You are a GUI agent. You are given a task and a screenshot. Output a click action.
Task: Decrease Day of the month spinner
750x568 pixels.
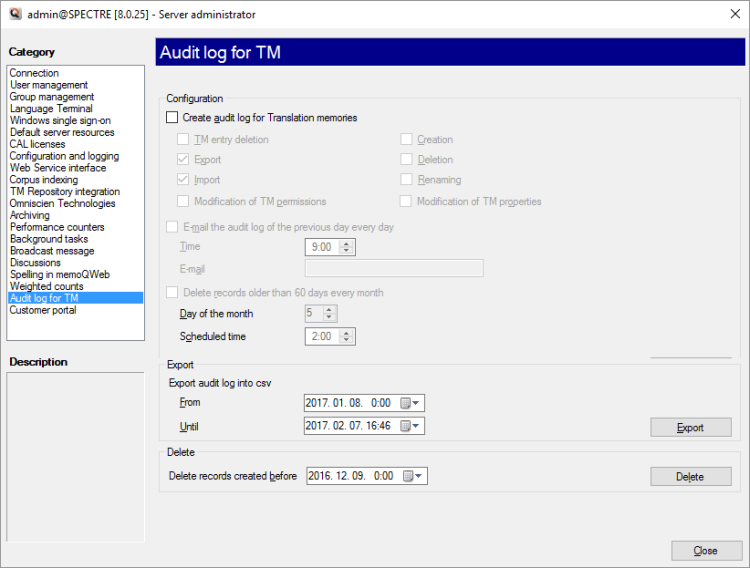[x=329, y=317]
